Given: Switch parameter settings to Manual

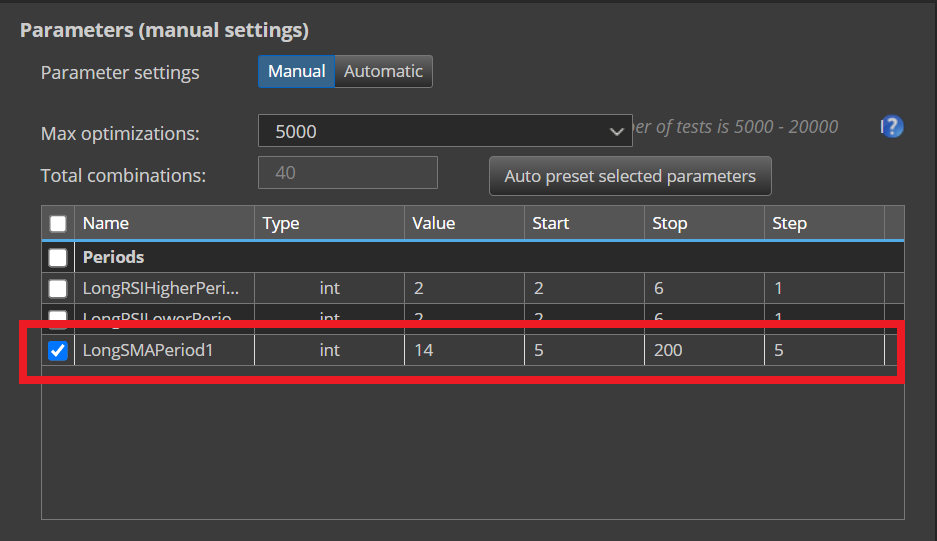Looking at the screenshot, I should [x=296, y=72].
